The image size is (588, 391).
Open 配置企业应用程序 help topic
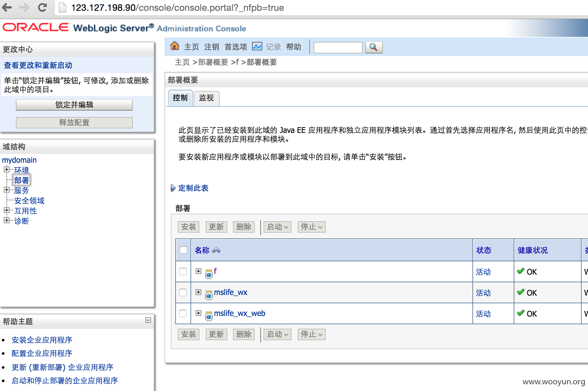coord(42,353)
